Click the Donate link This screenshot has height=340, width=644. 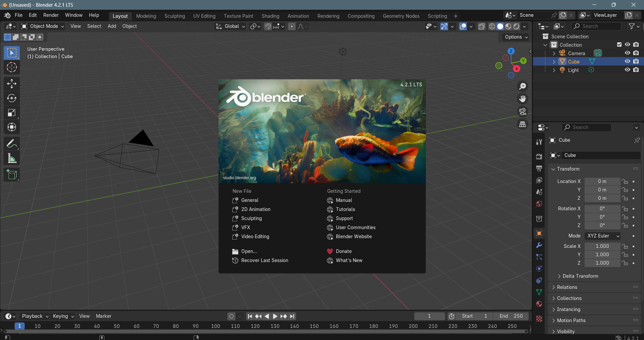(344, 251)
